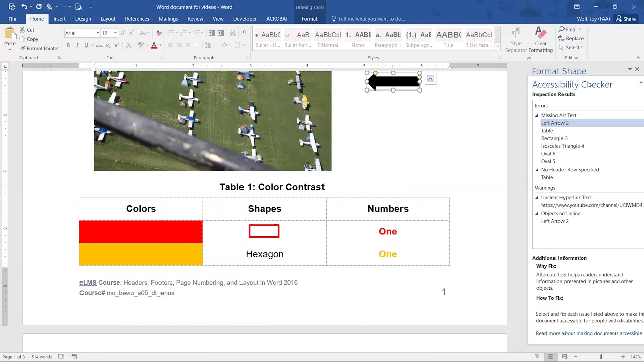Image resolution: width=644 pixels, height=362 pixels.
Task: Close the Format Shape pane
Action: [x=637, y=69]
